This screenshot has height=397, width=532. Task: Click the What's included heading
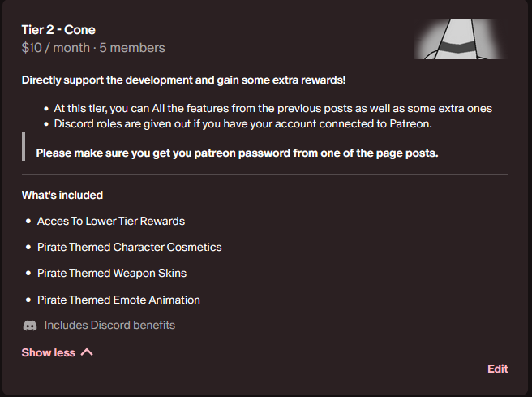click(x=62, y=196)
